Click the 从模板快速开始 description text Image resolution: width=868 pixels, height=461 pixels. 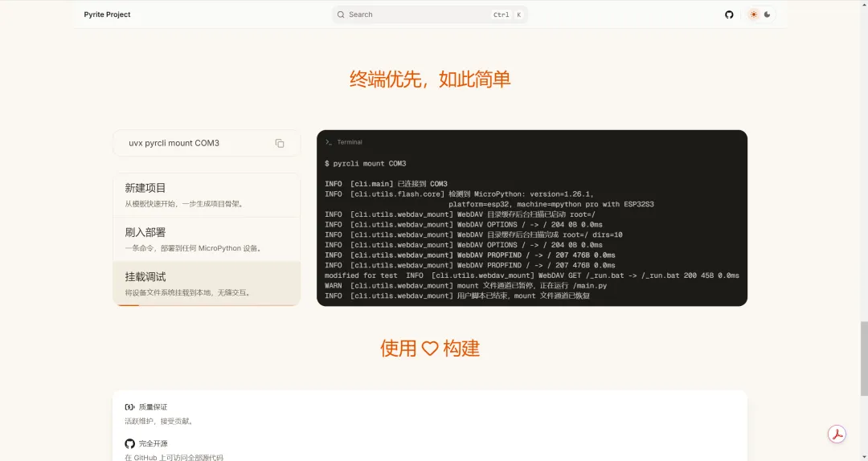(184, 204)
